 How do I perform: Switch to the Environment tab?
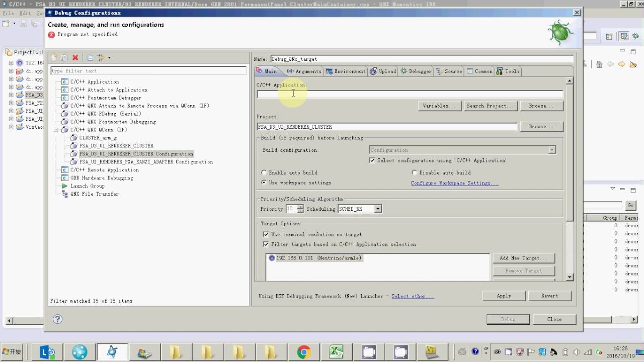[x=346, y=71]
